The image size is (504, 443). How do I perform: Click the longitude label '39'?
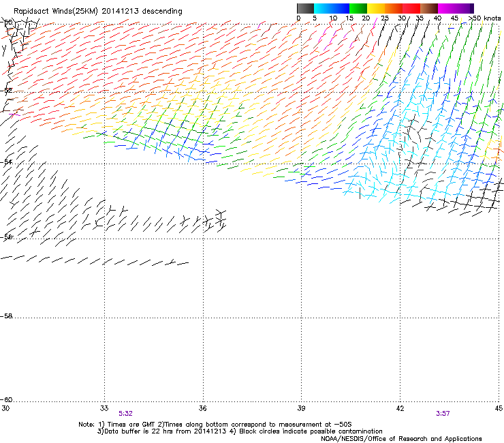coord(301,408)
